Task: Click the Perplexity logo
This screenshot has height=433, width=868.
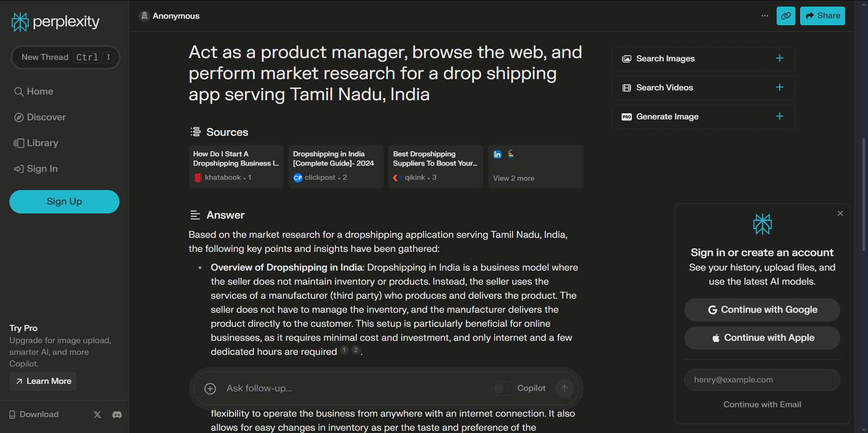Action: (55, 22)
